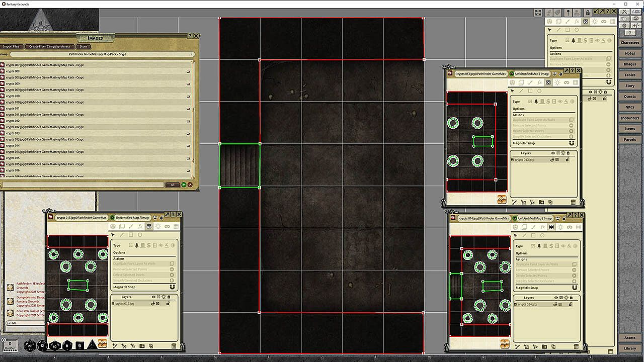Open the Characters sidebar panel

pyautogui.click(x=630, y=43)
